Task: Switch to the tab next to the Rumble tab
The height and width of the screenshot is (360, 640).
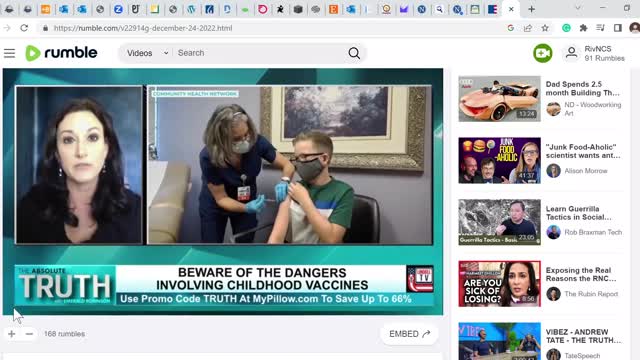Action: click(493, 9)
